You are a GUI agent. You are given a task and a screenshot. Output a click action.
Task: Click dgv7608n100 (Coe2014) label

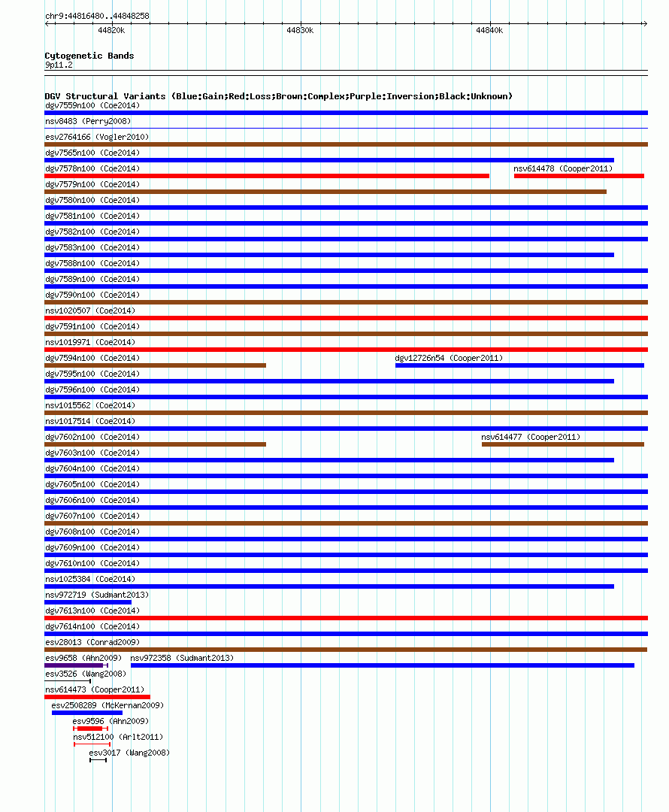(92, 532)
